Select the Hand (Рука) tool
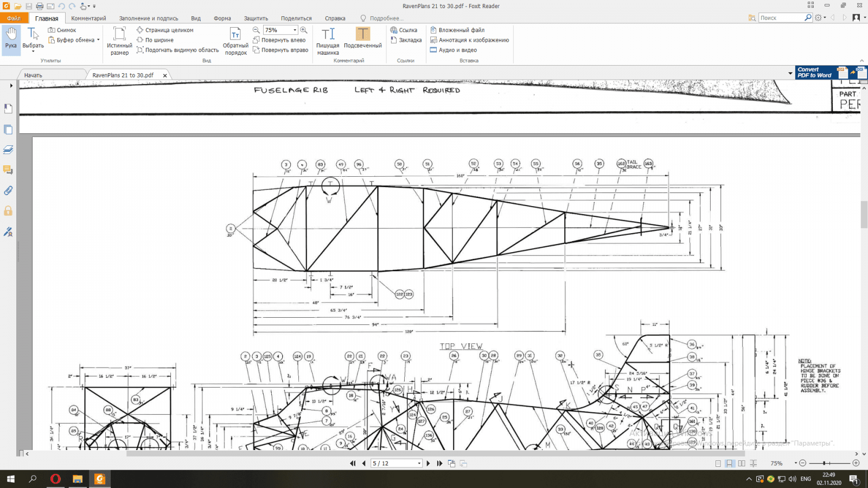 coord(11,39)
